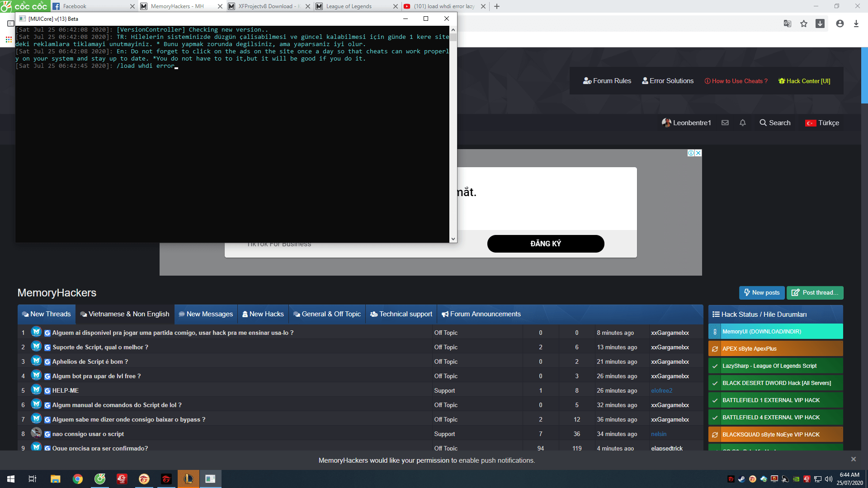
Task: Open the volume control in system tray
Action: click(829, 479)
